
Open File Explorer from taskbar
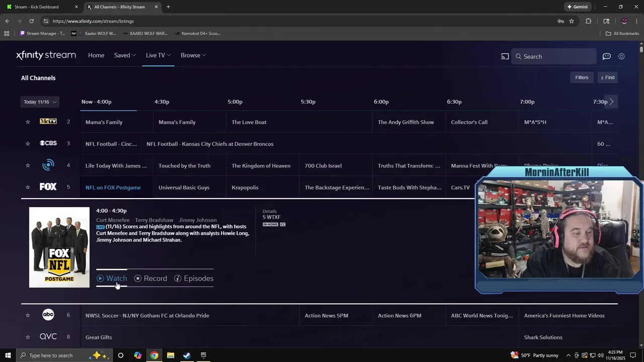click(x=171, y=355)
